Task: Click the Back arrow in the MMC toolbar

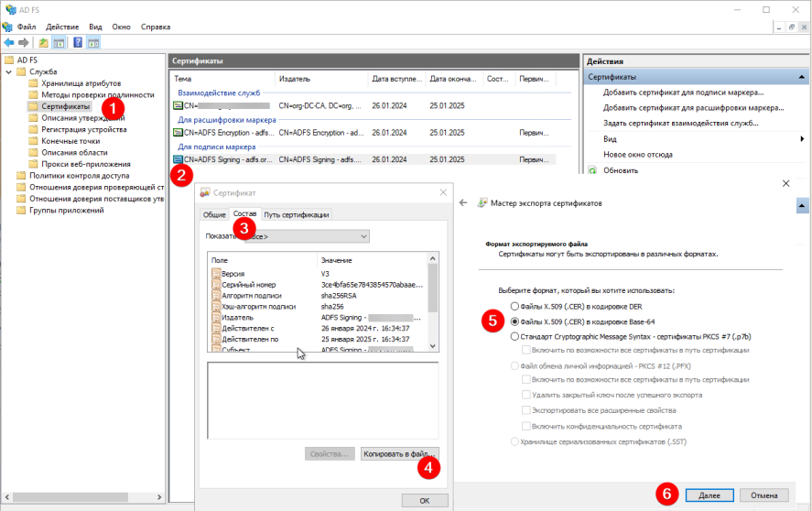Action: click(9, 42)
